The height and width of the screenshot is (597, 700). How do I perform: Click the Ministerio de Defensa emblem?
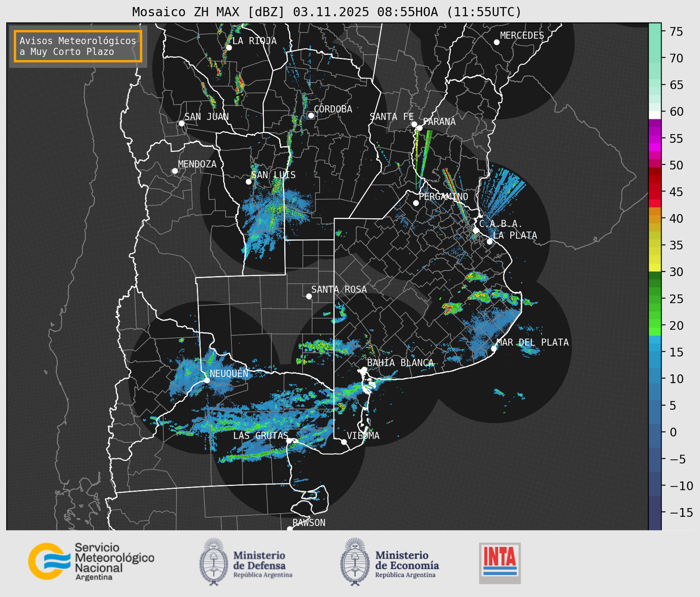[214, 562]
